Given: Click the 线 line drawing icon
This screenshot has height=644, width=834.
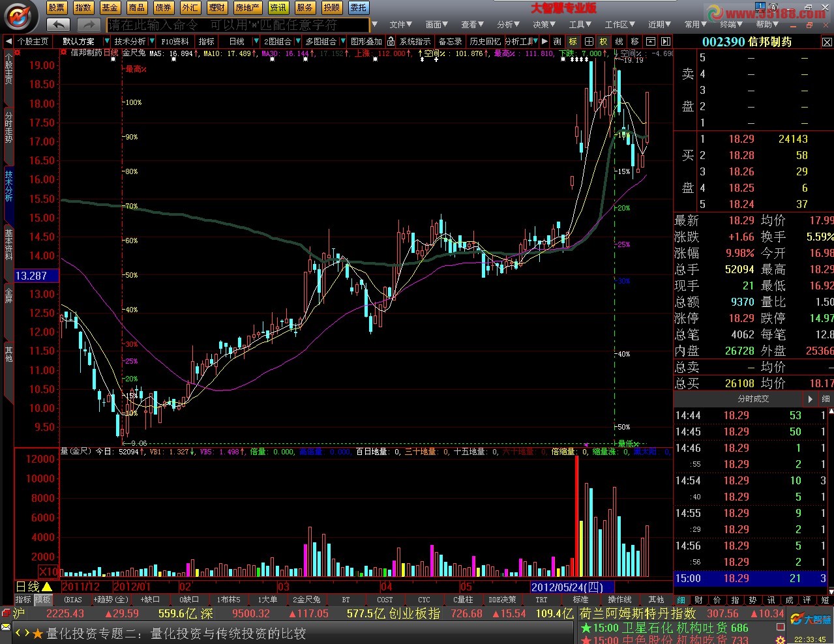Looking at the screenshot, I should click(619, 41).
